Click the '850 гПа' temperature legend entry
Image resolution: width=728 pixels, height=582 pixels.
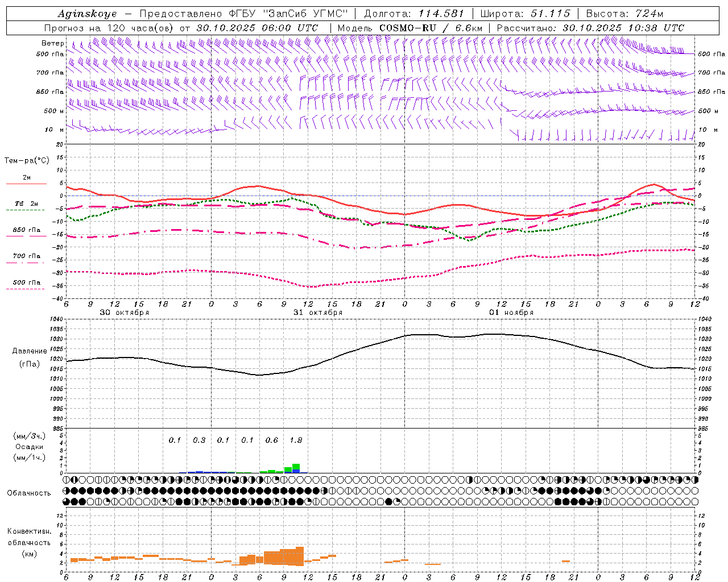[x=26, y=230]
